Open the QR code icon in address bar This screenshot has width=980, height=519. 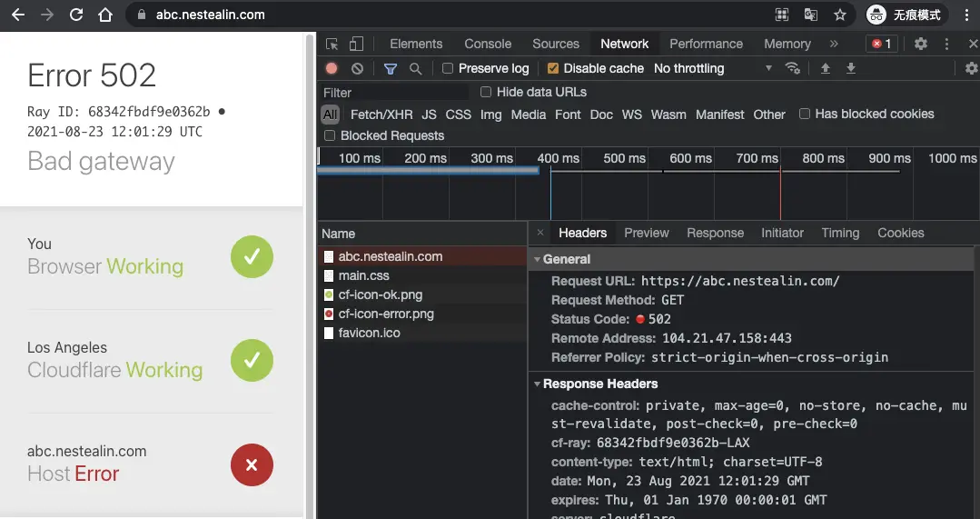tap(782, 15)
